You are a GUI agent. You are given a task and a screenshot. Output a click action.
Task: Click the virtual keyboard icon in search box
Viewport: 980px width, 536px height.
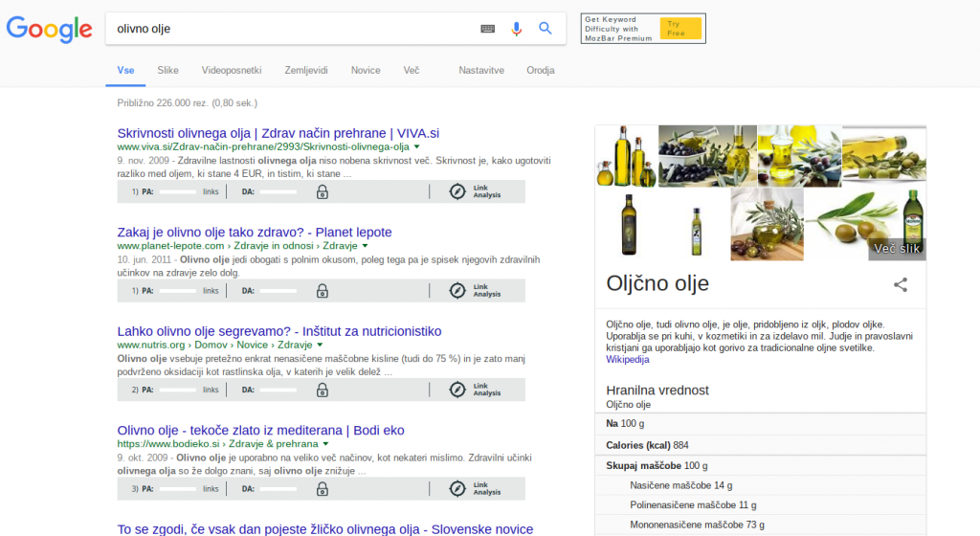[487, 29]
